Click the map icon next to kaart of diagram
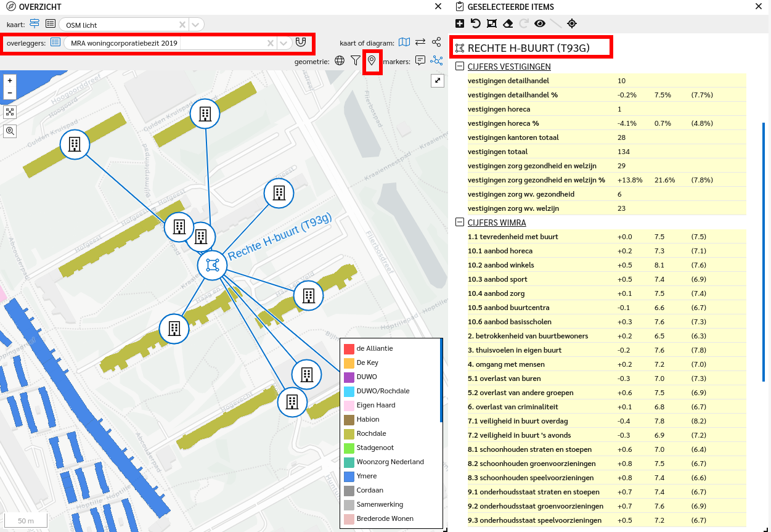Image resolution: width=771 pixels, height=532 pixels. point(404,43)
